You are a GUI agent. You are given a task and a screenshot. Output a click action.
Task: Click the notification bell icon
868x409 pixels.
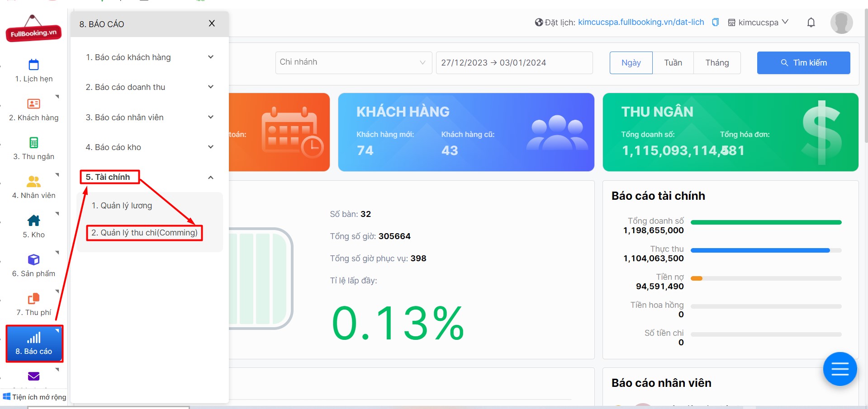(x=811, y=22)
